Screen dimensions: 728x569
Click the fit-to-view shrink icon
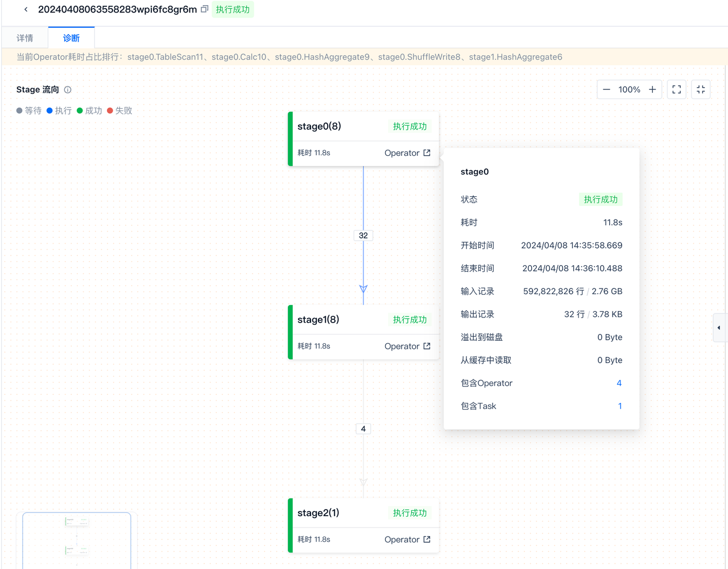point(701,90)
